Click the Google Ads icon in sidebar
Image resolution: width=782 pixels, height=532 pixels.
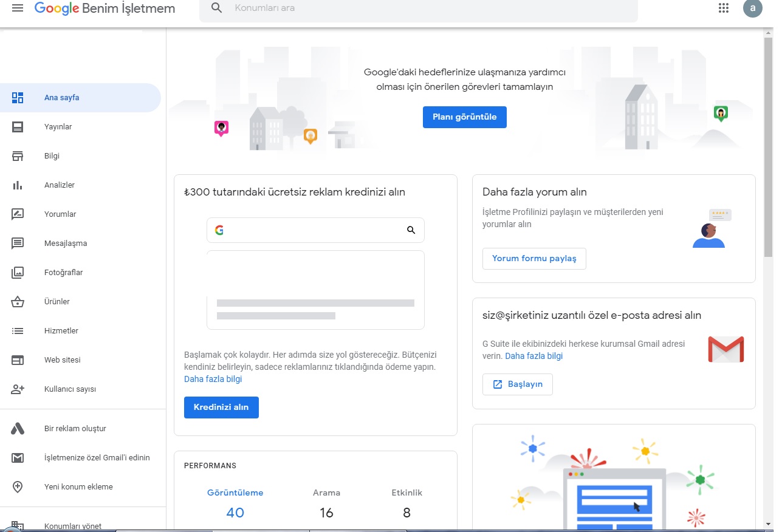coord(18,429)
